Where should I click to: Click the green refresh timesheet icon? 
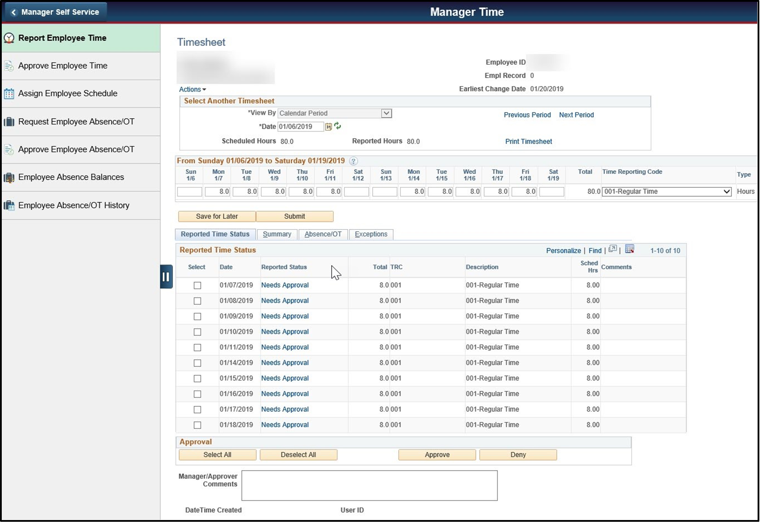coord(337,126)
